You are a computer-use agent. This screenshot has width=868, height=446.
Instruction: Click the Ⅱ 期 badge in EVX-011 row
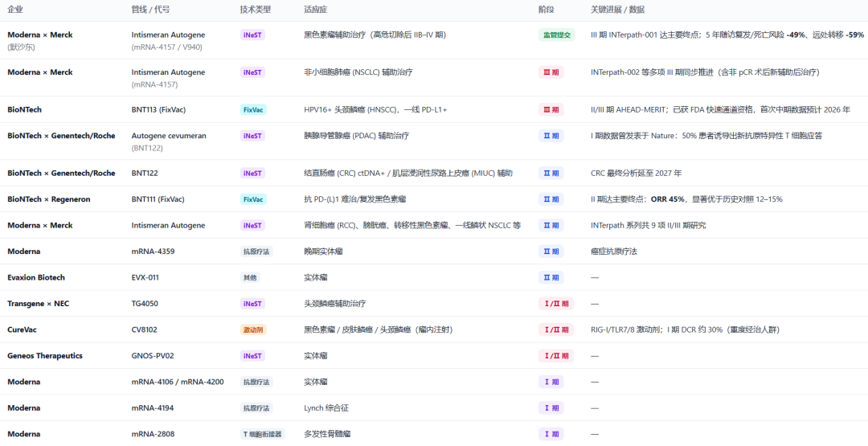pos(551,277)
